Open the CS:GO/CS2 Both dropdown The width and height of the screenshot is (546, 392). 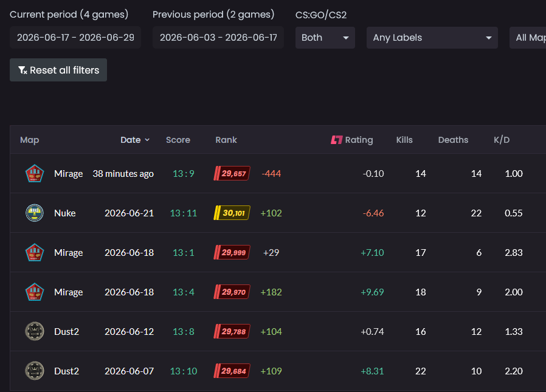coord(325,38)
